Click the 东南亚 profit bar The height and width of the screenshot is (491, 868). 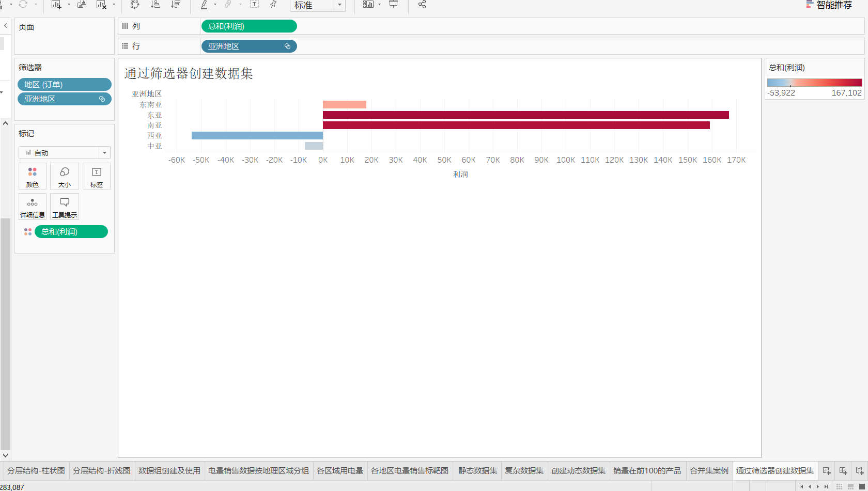pos(345,104)
